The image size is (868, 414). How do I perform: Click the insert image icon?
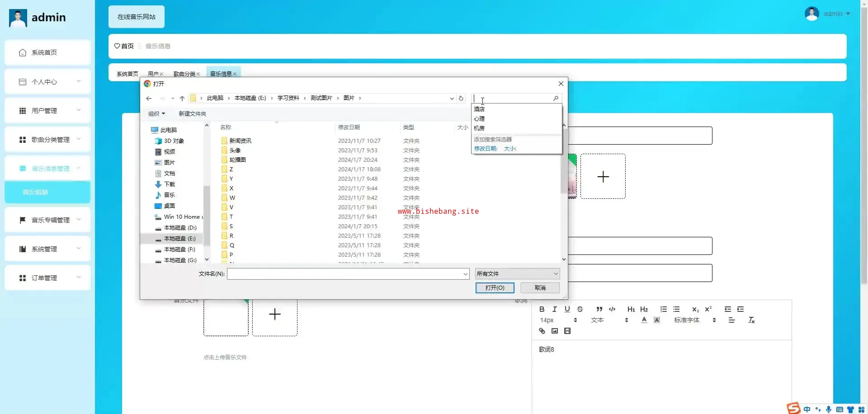click(555, 331)
